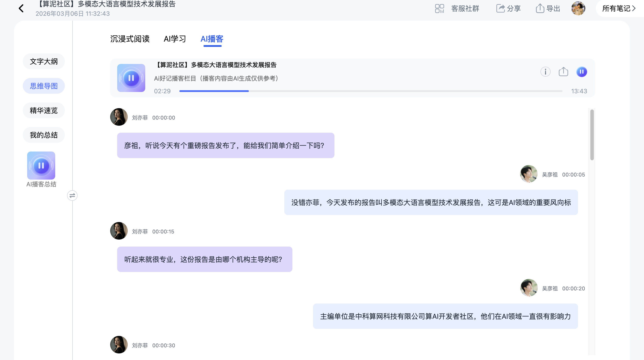Pause the sidebar AI播客总结 player icon
Image resolution: width=644 pixels, height=360 pixels.
(41, 166)
